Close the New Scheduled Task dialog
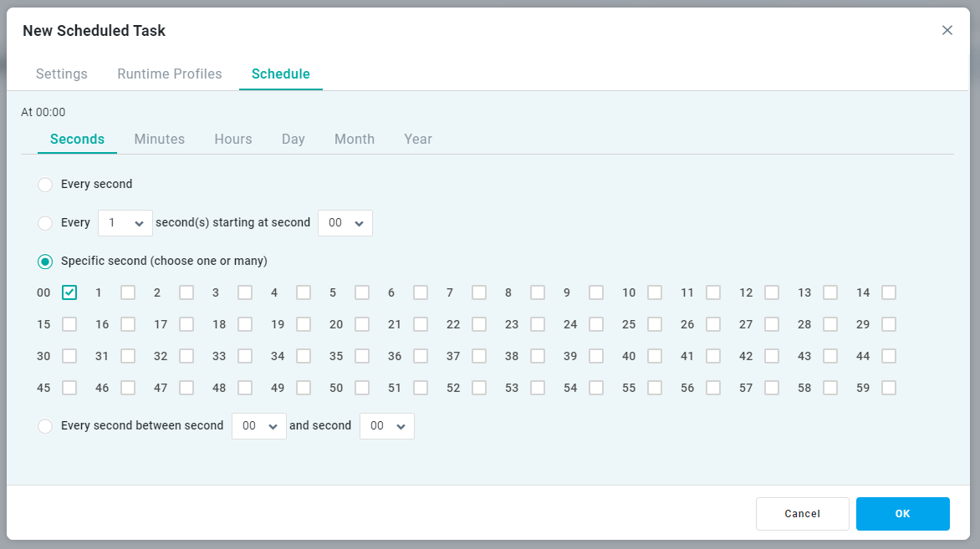The image size is (980, 549). click(x=947, y=30)
